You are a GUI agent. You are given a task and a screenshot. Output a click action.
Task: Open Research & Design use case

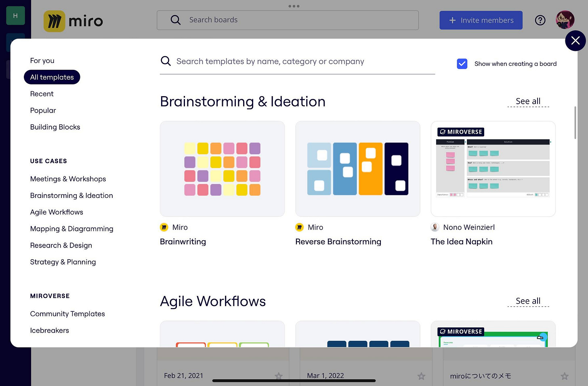tap(61, 245)
